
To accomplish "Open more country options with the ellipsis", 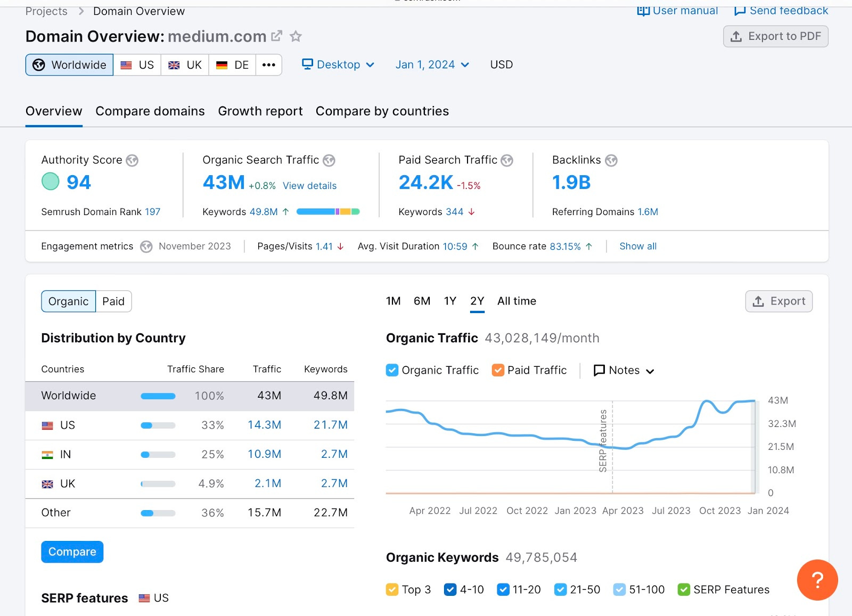I will click(269, 65).
